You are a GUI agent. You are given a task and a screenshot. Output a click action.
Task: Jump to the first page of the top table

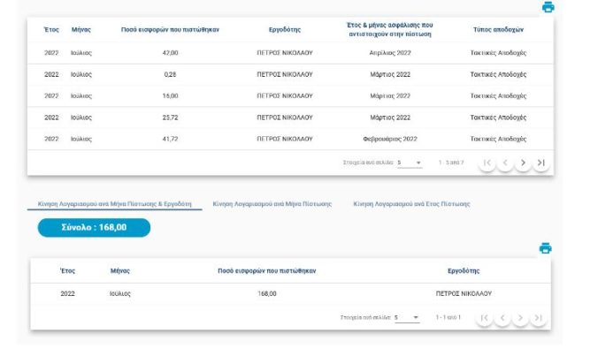click(486, 163)
